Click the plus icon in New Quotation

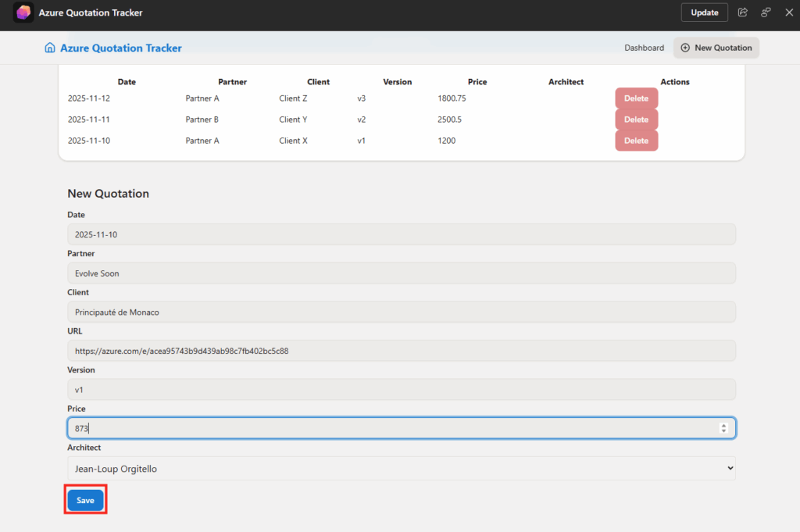[685, 48]
